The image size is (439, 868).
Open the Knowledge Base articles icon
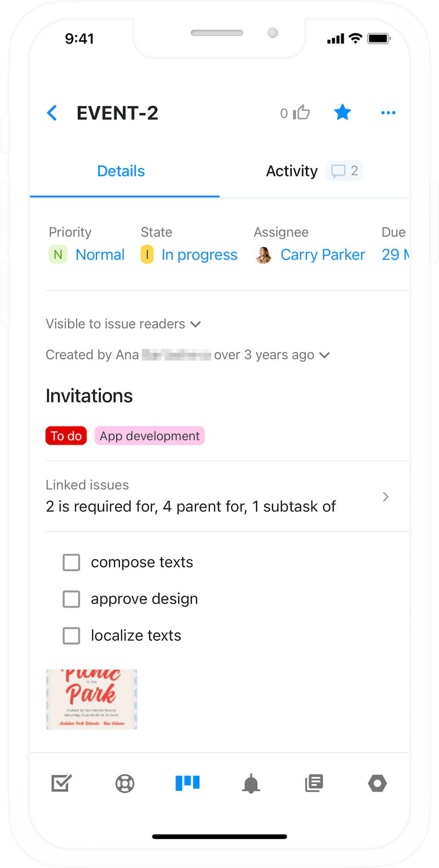314,783
